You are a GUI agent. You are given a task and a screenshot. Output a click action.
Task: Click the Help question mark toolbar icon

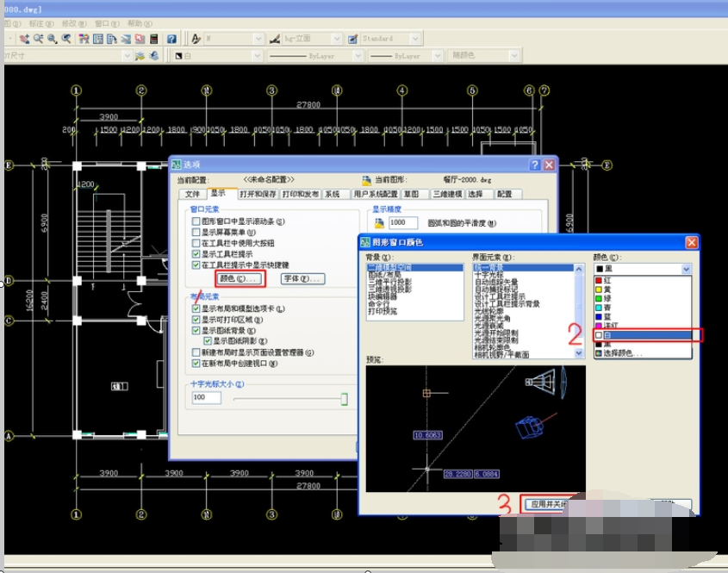click(171, 39)
